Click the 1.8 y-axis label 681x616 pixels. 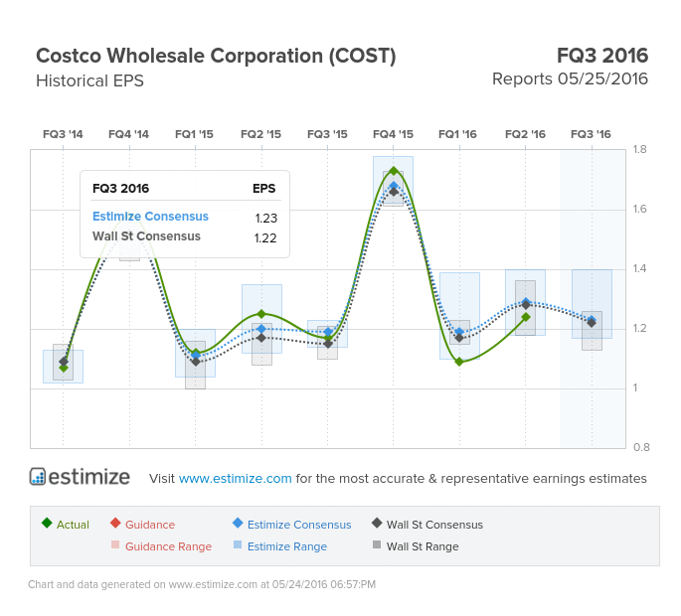639,149
